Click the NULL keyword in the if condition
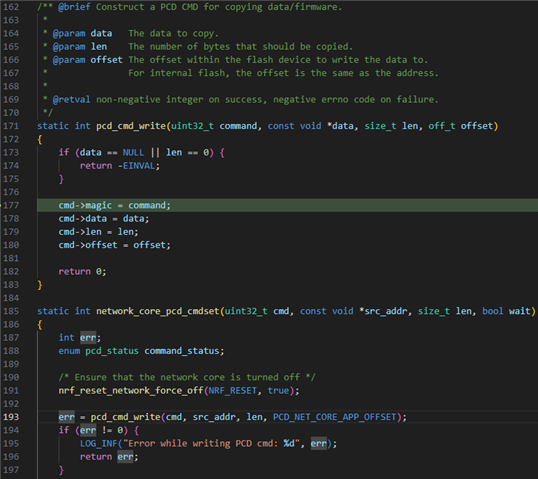538x479 pixels. point(133,153)
